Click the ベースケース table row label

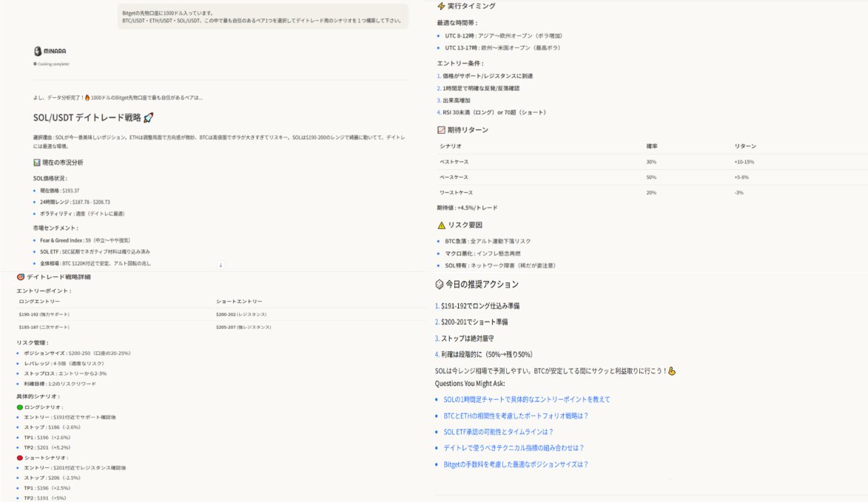(x=454, y=177)
